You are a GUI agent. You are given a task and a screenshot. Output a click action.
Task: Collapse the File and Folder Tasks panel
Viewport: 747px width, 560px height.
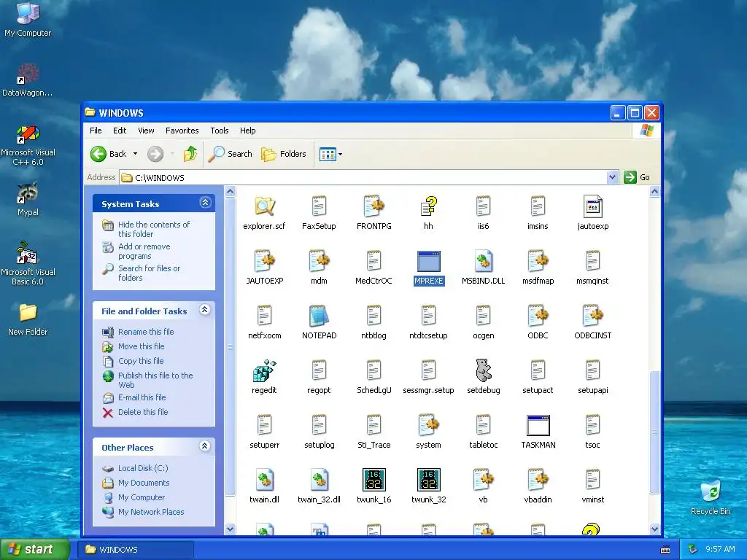pos(205,310)
